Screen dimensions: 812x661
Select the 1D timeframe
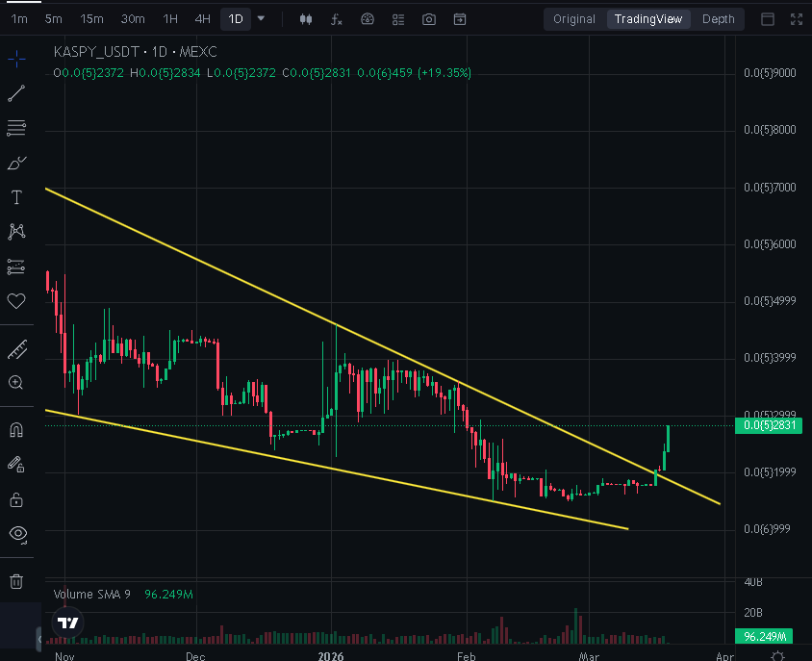236,19
